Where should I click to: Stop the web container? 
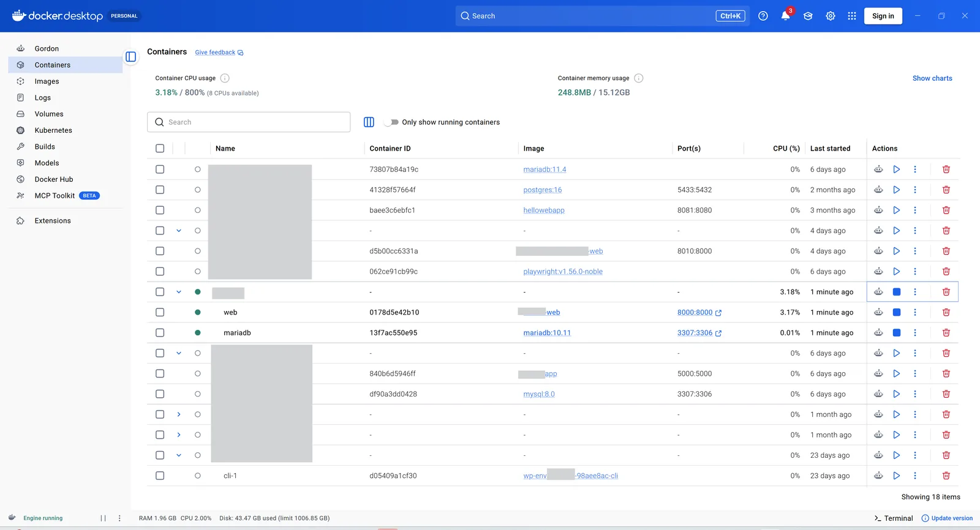click(897, 312)
